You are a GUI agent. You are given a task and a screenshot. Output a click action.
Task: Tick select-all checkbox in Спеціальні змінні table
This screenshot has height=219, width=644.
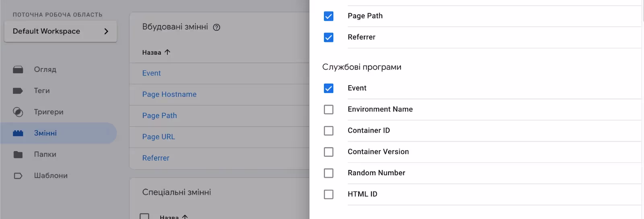pyautogui.click(x=144, y=217)
